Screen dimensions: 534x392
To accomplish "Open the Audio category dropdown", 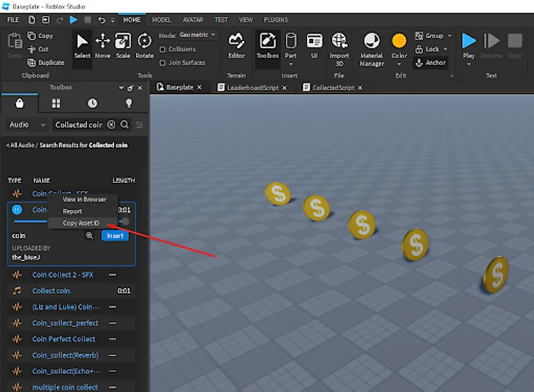I will 27,125.
